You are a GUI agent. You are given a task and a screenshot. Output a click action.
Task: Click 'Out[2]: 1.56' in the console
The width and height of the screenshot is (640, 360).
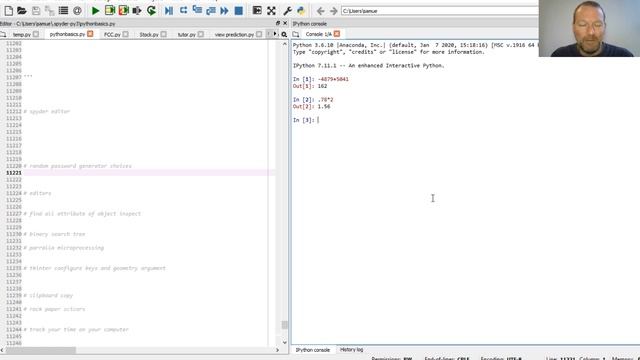coord(311,107)
